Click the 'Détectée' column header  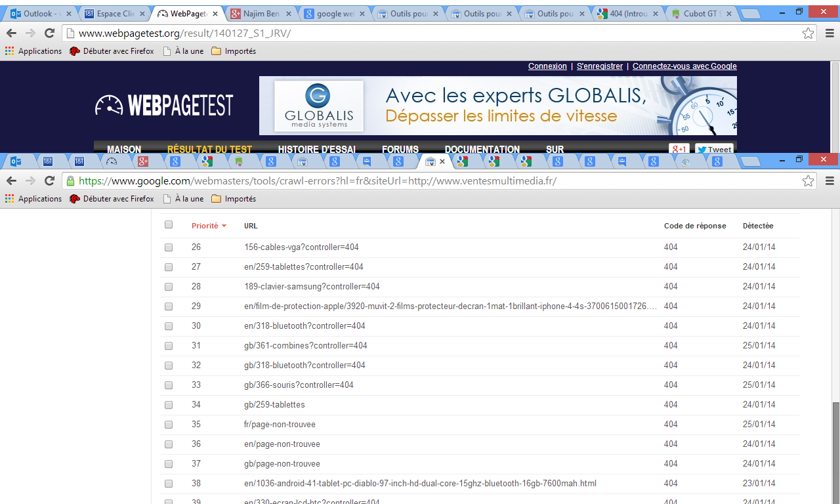coord(758,226)
